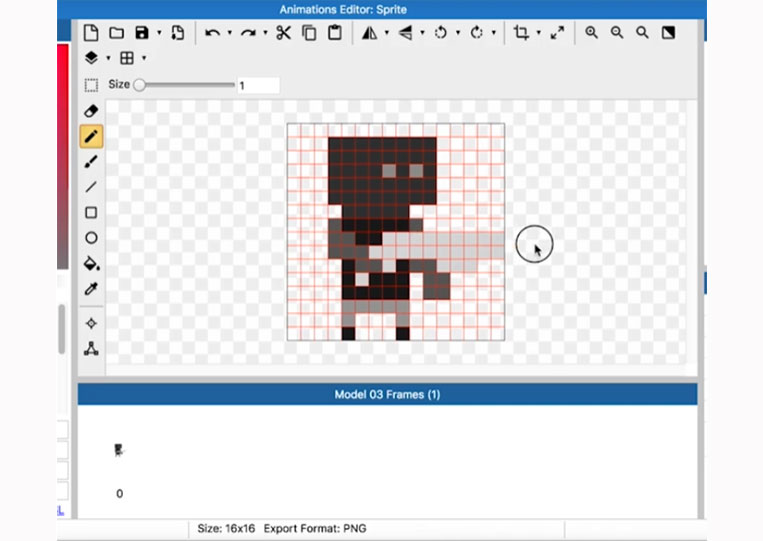Undo the last action

pyautogui.click(x=212, y=33)
